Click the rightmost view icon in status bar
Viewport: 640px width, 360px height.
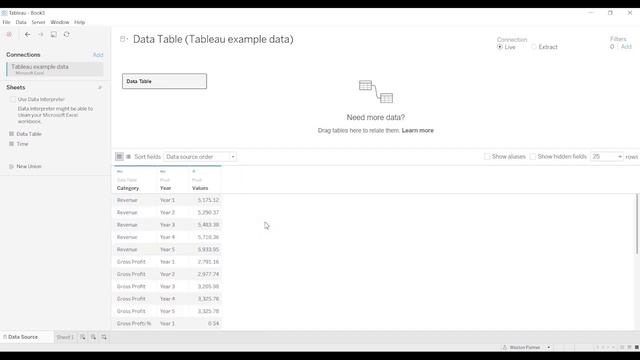pos(636,347)
